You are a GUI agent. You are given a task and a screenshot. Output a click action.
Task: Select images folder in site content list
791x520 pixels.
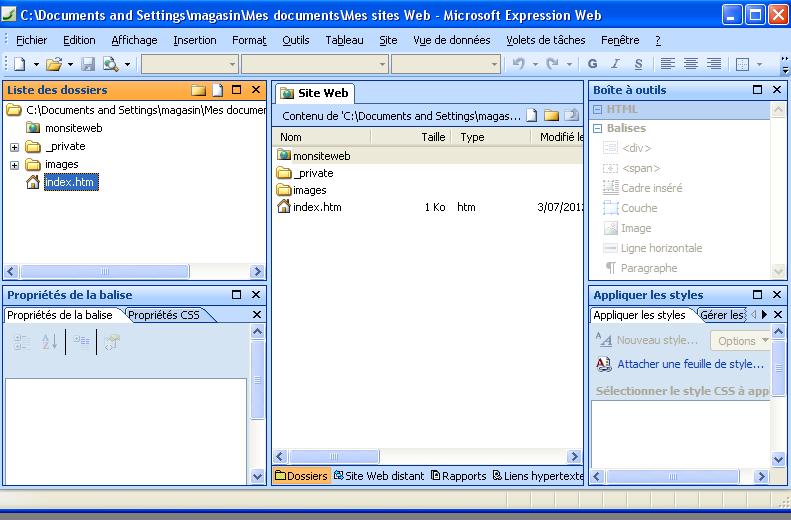(310, 191)
